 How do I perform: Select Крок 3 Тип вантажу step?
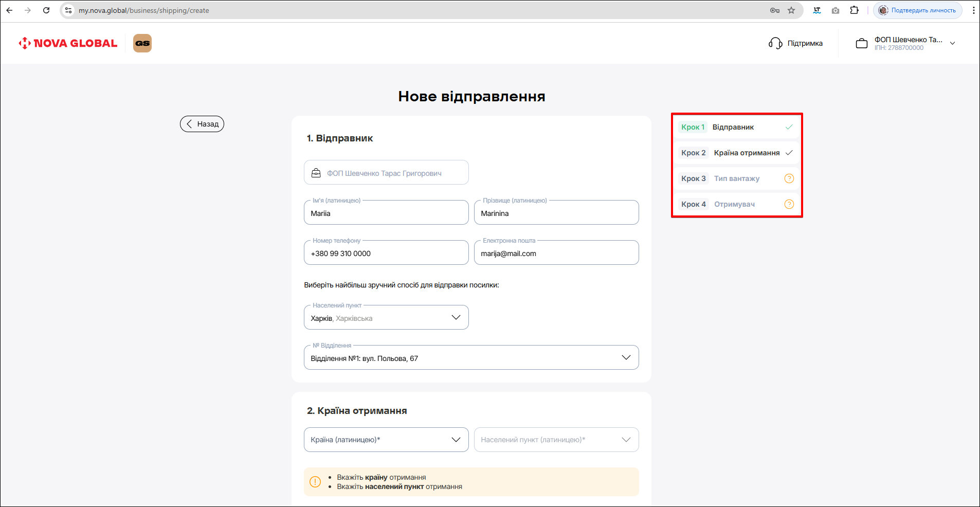736,178
